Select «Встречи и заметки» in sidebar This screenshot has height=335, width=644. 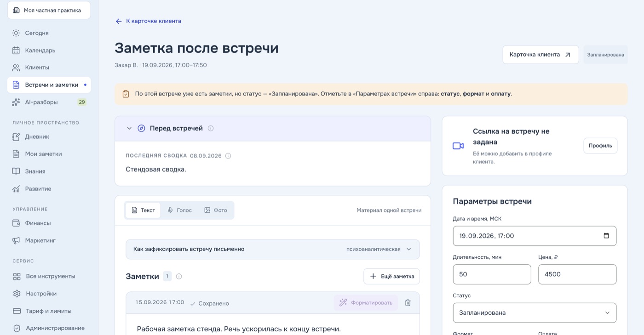point(49,85)
